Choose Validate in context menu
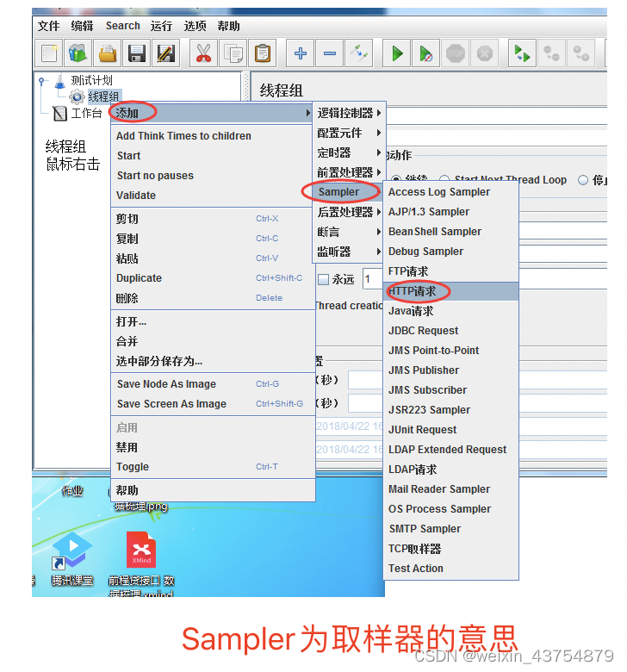The height and width of the screenshot is (672, 627). 211,196
